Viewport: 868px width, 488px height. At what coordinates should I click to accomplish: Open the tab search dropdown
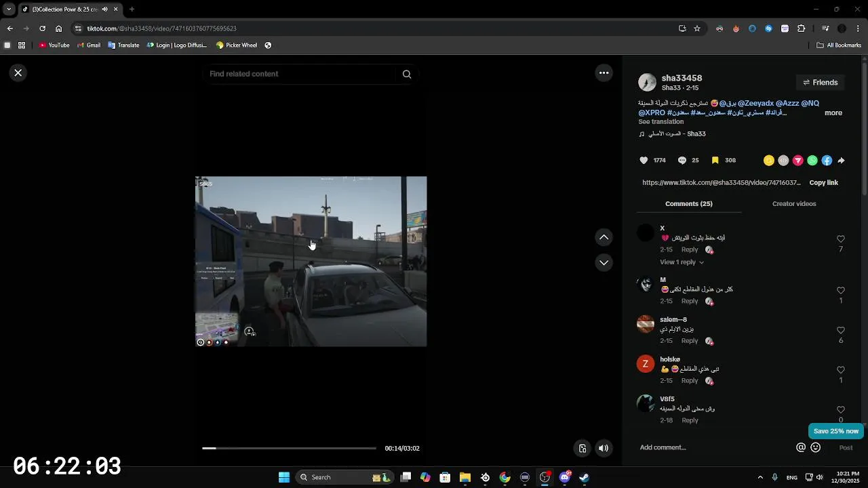tap(9, 9)
